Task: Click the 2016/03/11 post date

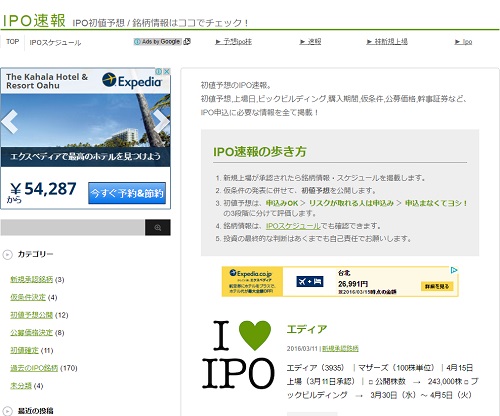Action: (302, 349)
